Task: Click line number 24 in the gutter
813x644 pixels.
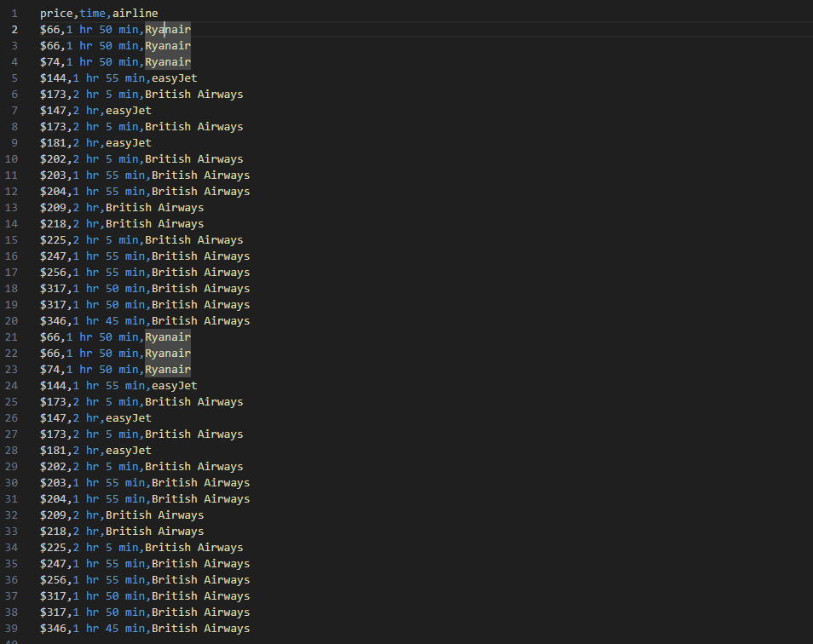Action: (x=12, y=386)
